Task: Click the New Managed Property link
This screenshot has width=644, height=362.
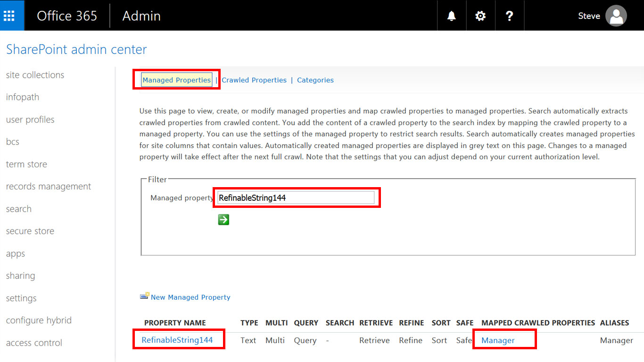Action: [x=190, y=297]
